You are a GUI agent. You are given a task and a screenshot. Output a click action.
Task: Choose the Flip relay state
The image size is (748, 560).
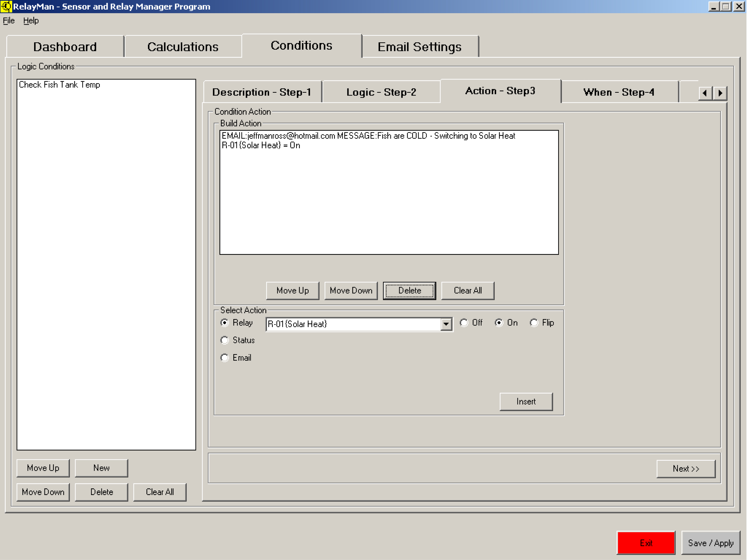click(x=534, y=323)
